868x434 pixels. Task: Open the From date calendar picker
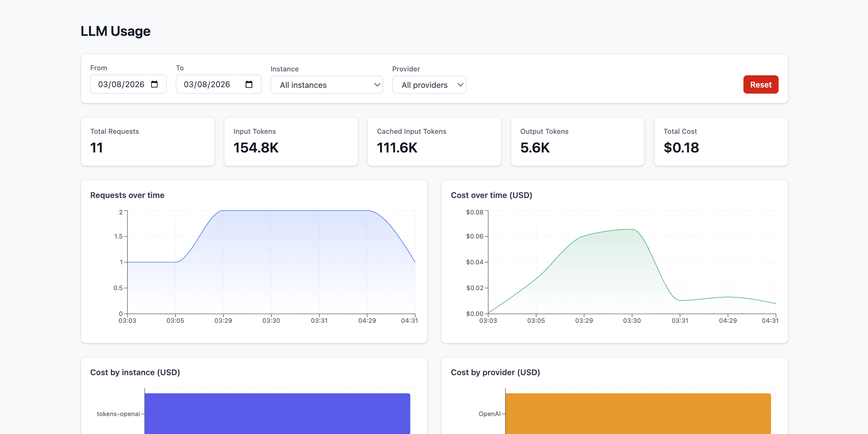[x=154, y=84]
